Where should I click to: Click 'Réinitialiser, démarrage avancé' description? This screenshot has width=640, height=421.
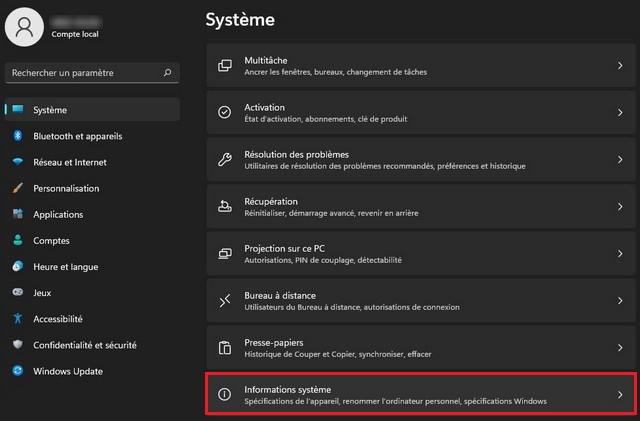click(331, 213)
